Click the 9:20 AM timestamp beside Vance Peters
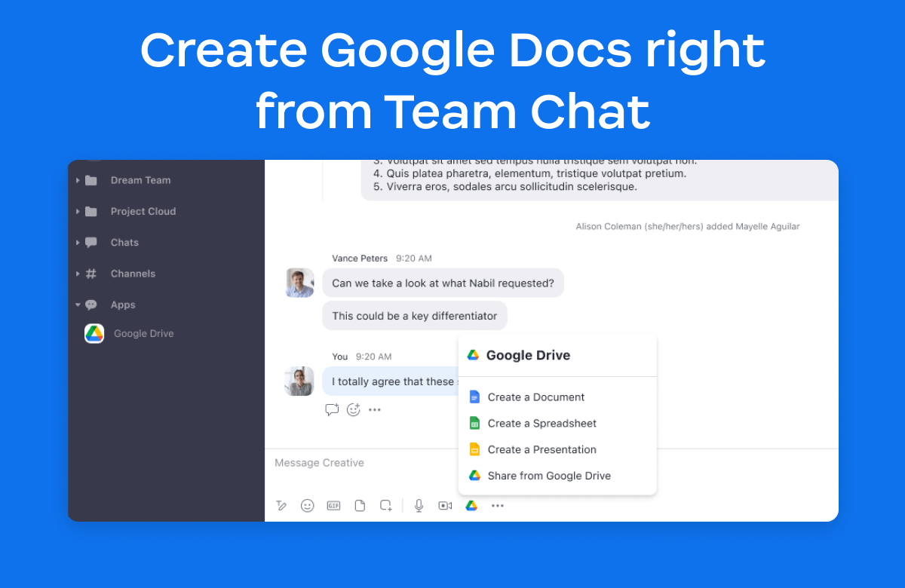 click(413, 259)
